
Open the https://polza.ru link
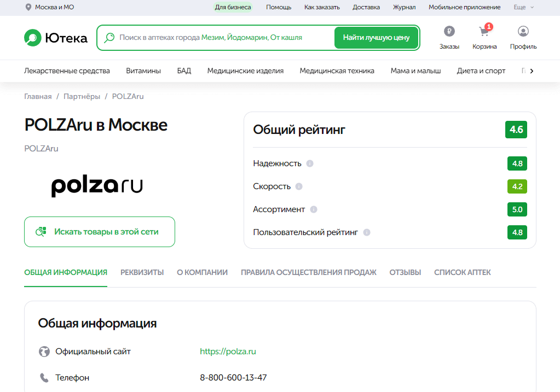228,352
